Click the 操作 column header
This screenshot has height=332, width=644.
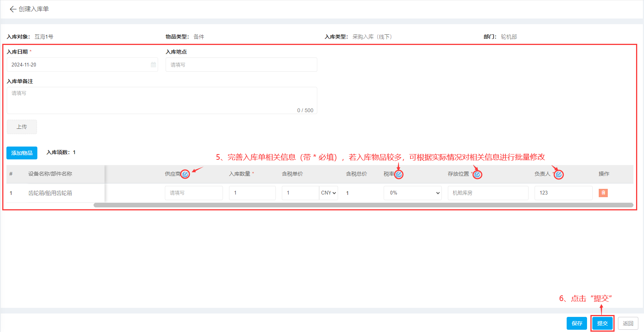point(604,174)
